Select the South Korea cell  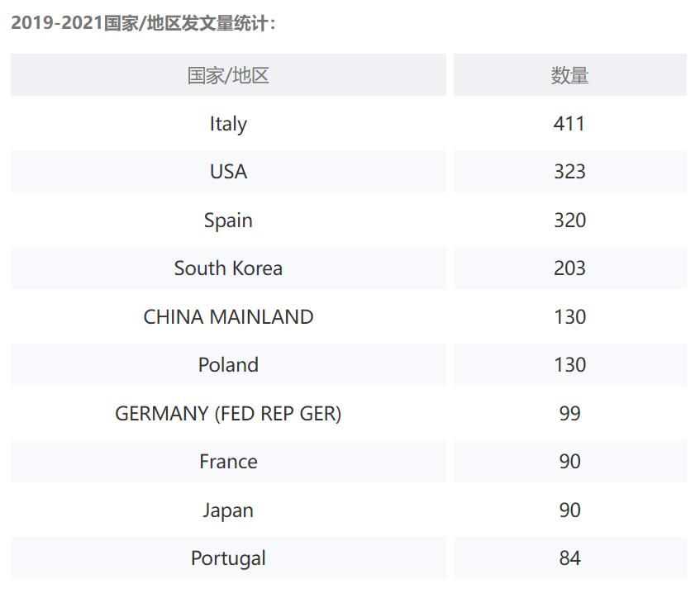point(228,268)
